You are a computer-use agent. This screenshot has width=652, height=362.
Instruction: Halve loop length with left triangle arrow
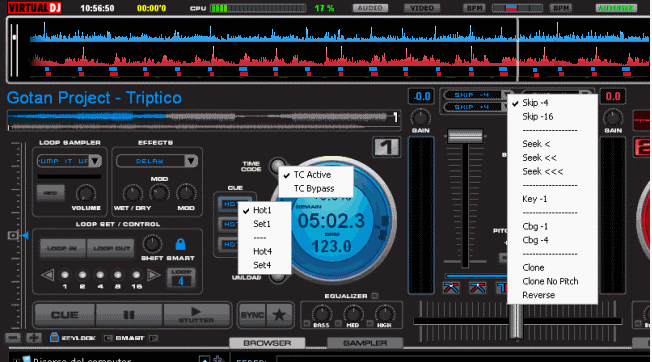pos(47,275)
